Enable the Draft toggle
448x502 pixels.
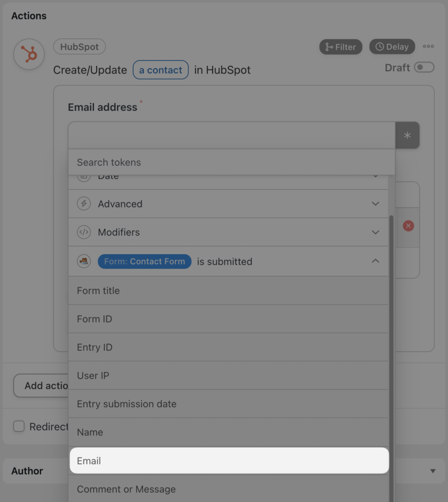[424, 68]
